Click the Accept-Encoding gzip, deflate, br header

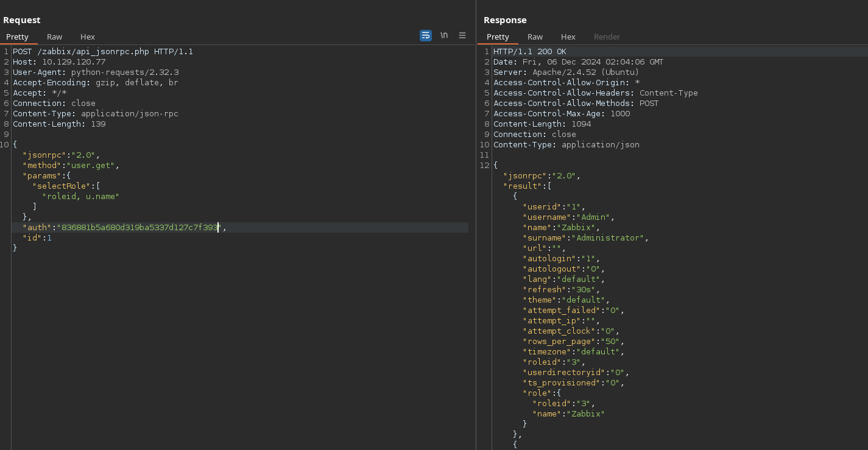96,82
